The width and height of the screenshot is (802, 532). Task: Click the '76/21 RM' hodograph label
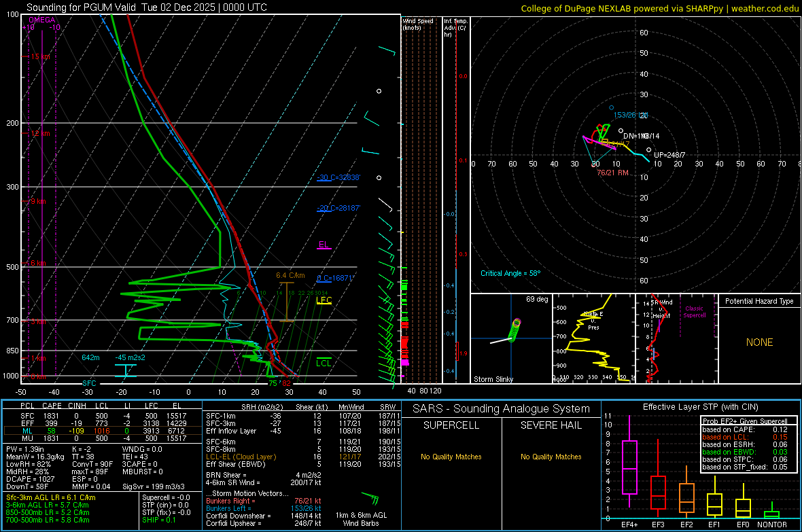(613, 173)
